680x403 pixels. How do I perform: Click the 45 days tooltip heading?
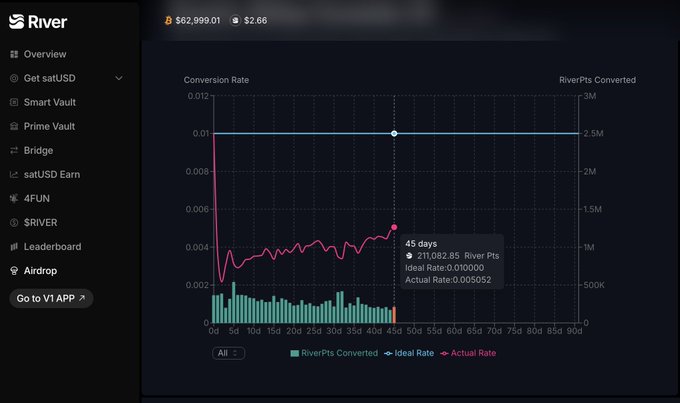coord(421,244)
